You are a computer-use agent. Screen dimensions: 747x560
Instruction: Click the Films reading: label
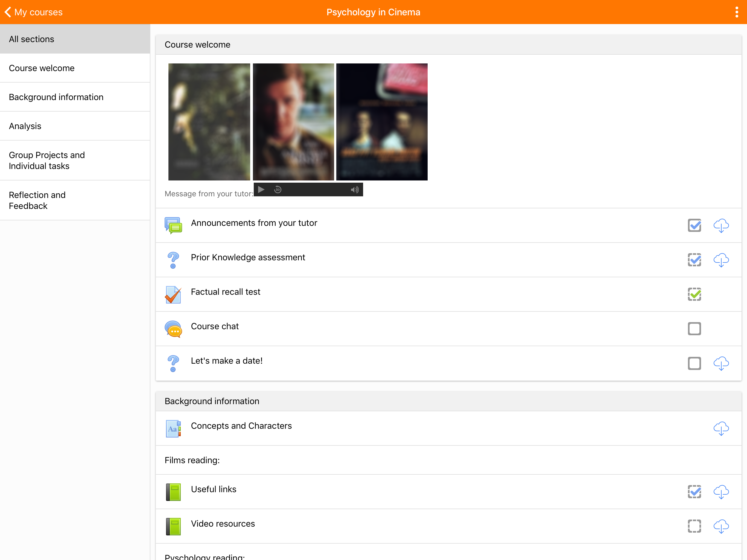pos(192,460)
